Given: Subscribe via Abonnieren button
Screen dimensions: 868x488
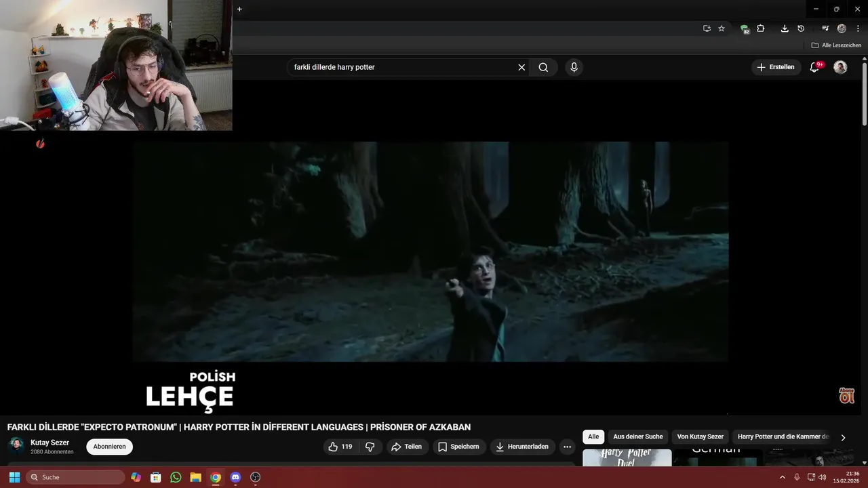Looking at the screenshot, I should [109, 447].
